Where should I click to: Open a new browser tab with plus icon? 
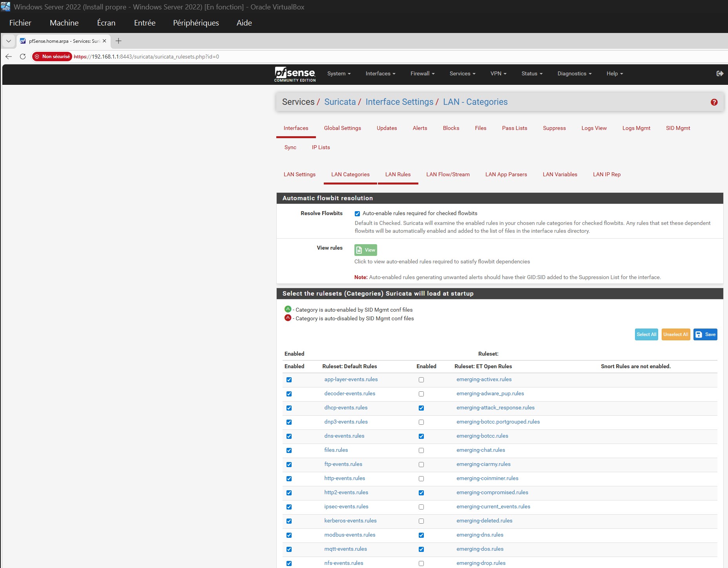(119, 41)
